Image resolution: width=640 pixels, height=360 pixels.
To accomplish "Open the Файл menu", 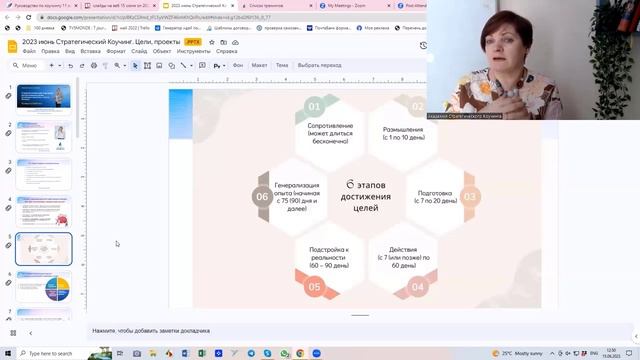I will click(29, 51).
